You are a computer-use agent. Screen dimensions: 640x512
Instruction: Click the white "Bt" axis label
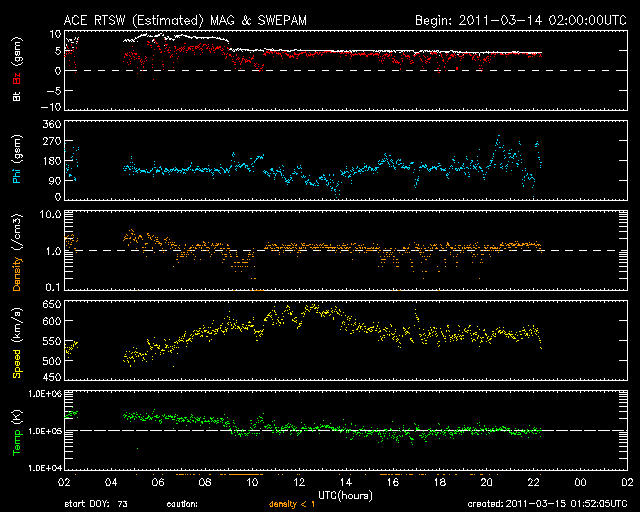pos(17,96)
